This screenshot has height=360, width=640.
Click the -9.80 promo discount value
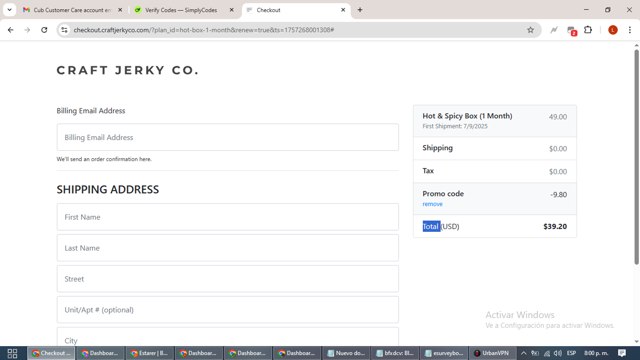pyautogui.click(x=558, y=195)
